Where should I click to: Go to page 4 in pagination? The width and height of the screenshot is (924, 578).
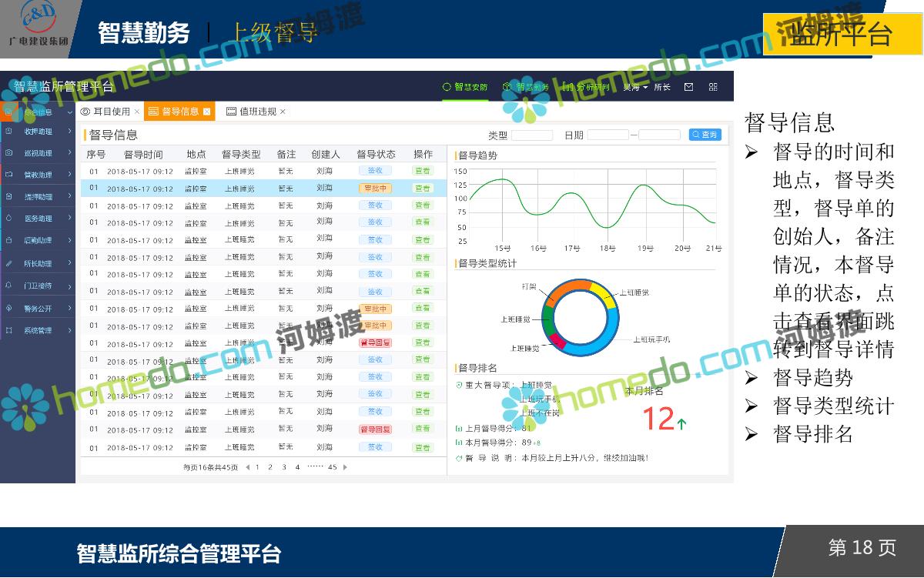[x=297, y=467]
